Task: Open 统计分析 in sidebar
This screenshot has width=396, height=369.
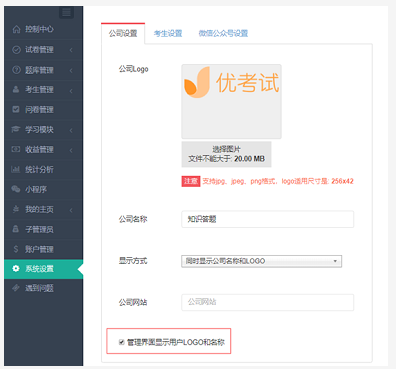Action: tap(44, 170)
